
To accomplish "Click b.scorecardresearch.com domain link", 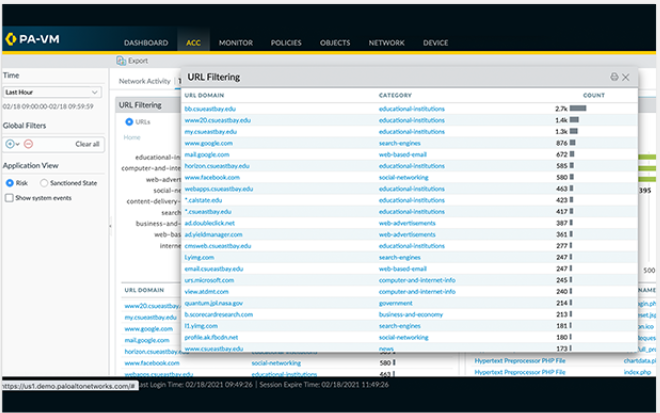I will pyautogui.click(x=219, y=314).
